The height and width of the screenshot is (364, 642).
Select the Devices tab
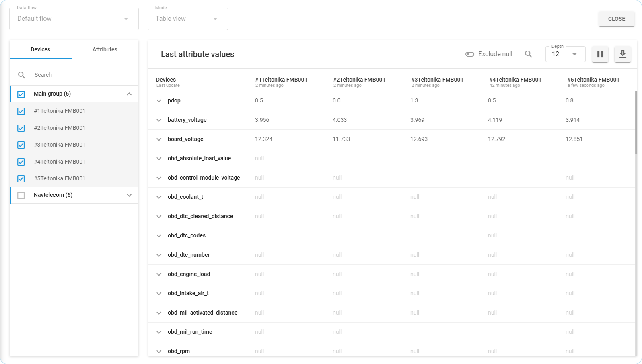coord(41,49)
